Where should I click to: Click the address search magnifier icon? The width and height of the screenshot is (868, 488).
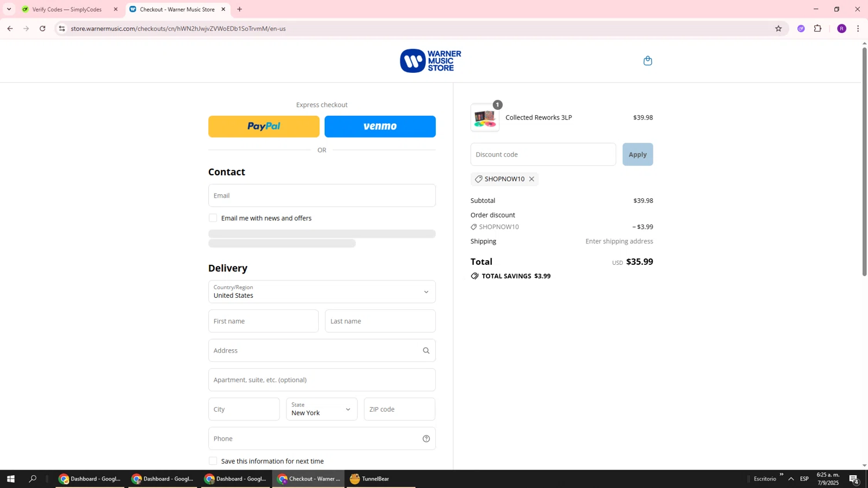point(426,350)
